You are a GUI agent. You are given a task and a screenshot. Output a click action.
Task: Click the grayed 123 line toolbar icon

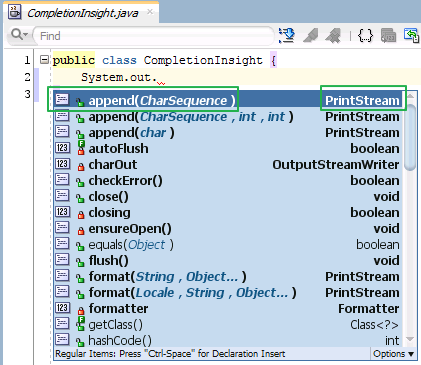tap(388, 36)
